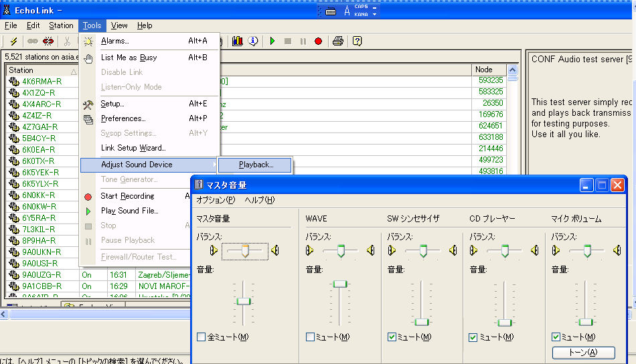This screenshot has width=636, height=364.
Task: Open the Station menu
Action: click(x=61, y=25)
